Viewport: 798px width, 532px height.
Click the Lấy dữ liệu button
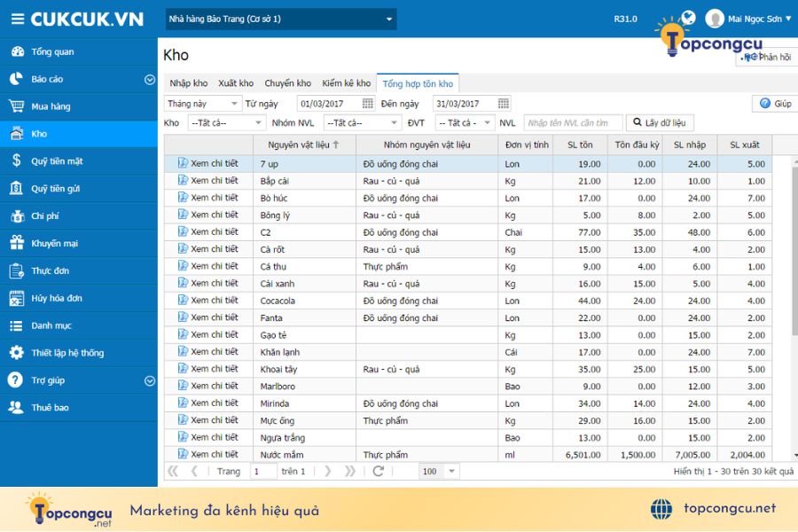pos(660,122)
